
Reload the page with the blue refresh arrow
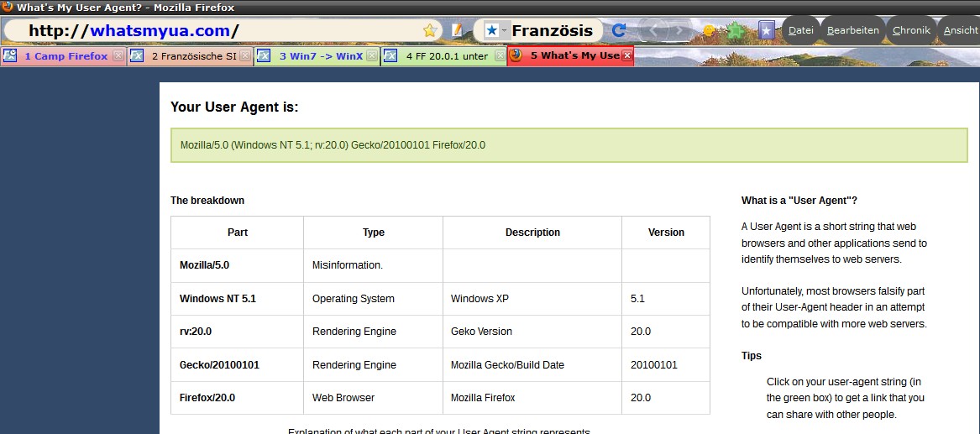coord(619,30)
